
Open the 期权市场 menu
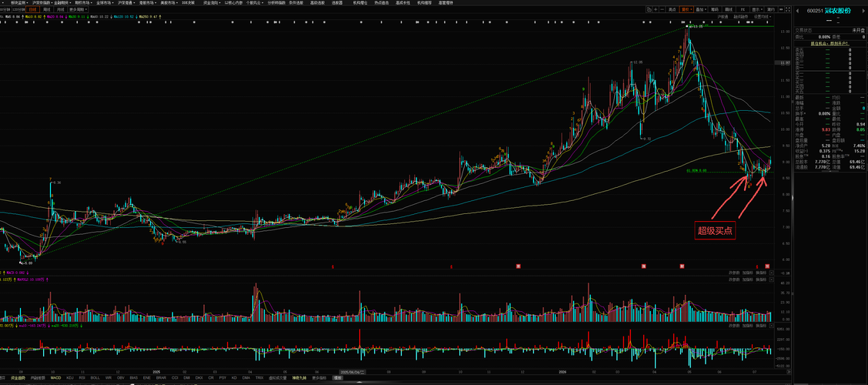tap(82, 3)
